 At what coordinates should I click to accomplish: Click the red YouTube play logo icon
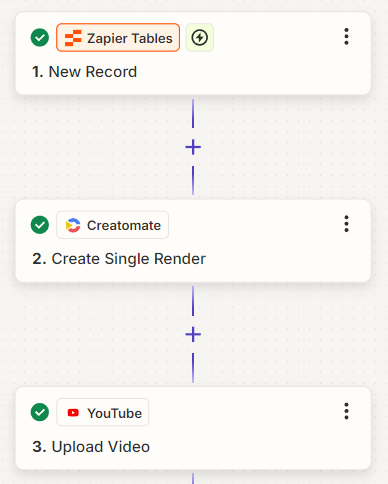(x=73, y=413)
